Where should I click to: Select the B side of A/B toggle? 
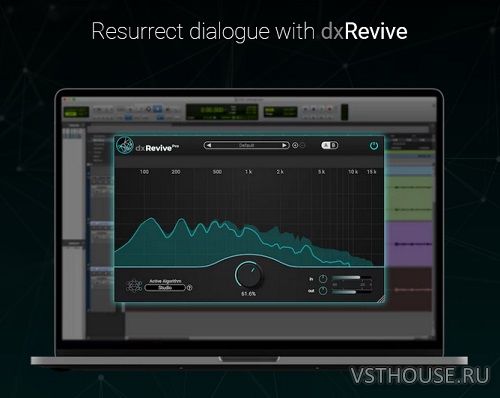pos(334,145)
